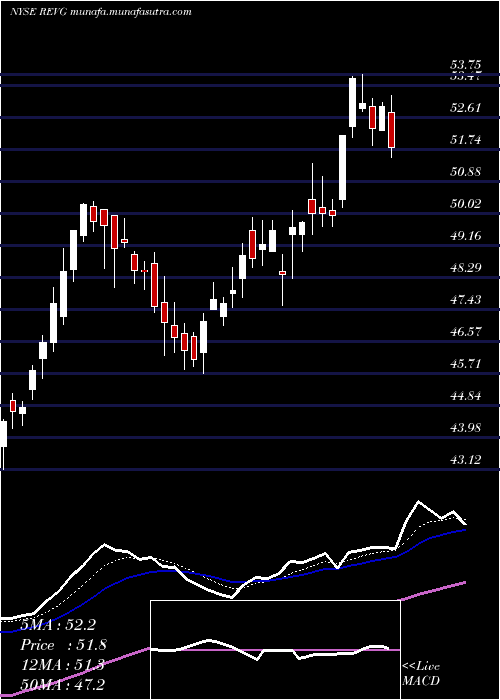
Task: Click the NYSE REVG munafasutra.com title text
Action: coord(100,12)
